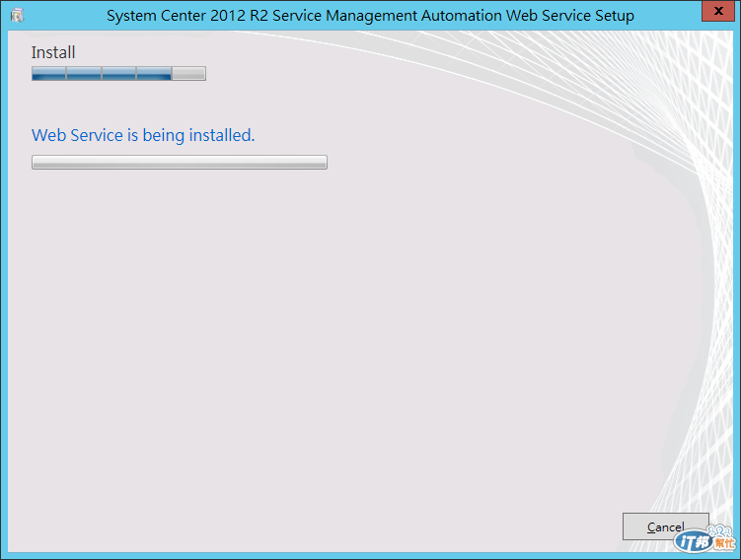
Task: Click the setup installer icon in title bar
Action: point(17,15)
